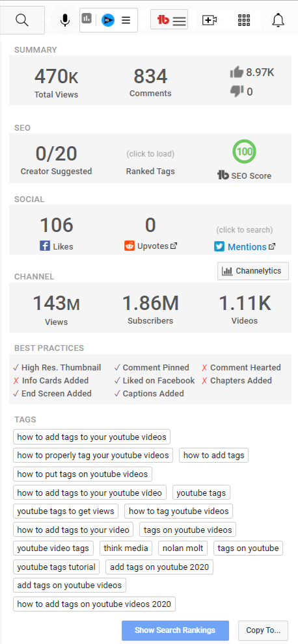Select the 'tags on youtube' tag
The width and height of the screenshot is (298, 644).
249,548
